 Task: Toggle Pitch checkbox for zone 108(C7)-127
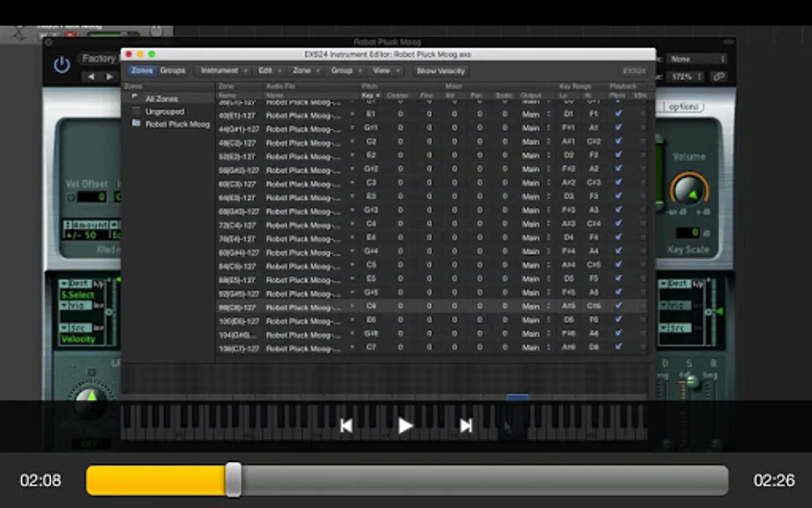click(x=618, y=347)
